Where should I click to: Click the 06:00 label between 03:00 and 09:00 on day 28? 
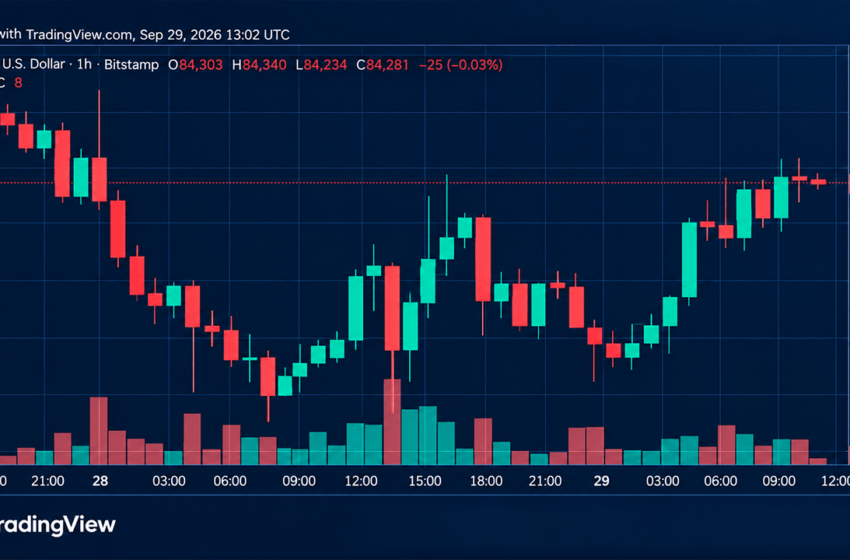point(230,481)
